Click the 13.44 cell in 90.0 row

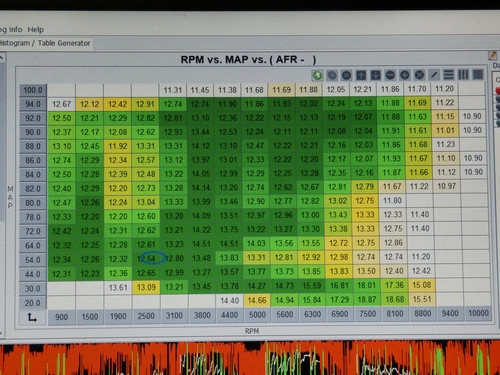200,132
